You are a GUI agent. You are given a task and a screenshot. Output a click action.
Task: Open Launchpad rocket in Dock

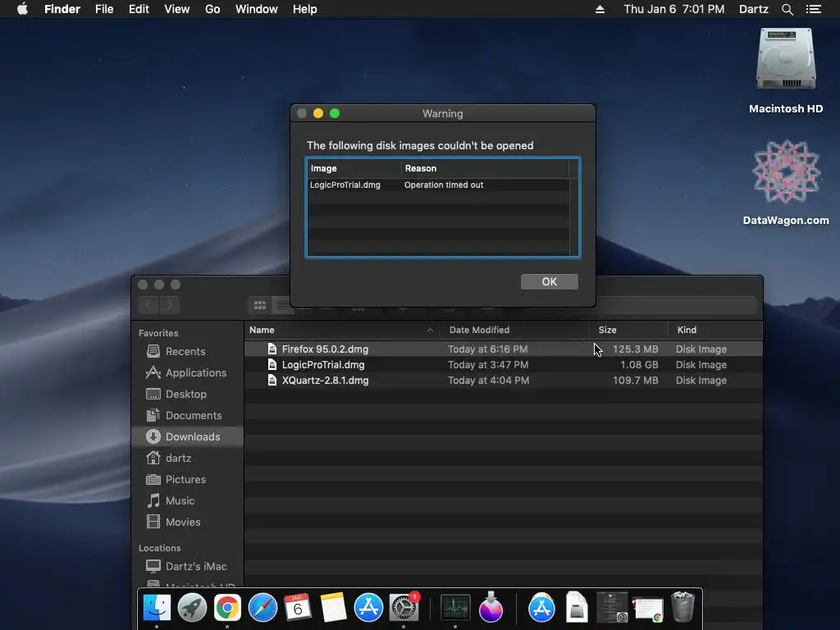192,608
